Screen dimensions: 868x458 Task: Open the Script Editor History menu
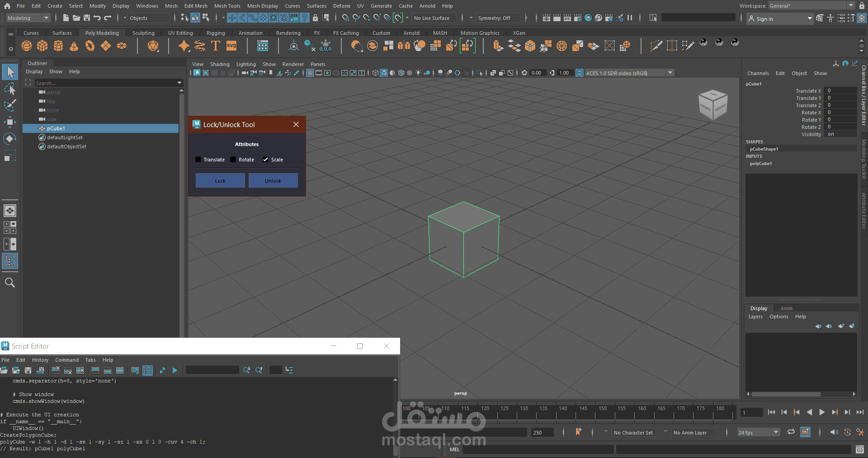[40, 360]
